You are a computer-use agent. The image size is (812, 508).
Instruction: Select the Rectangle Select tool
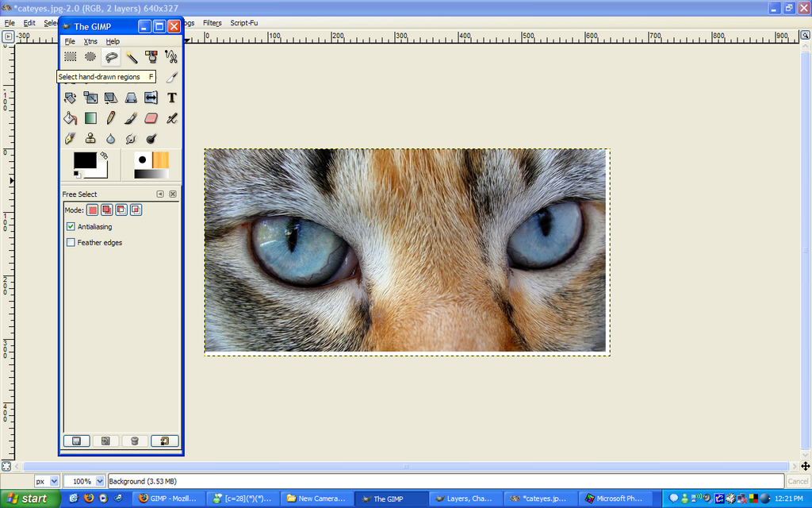click(x=71, y=56)
